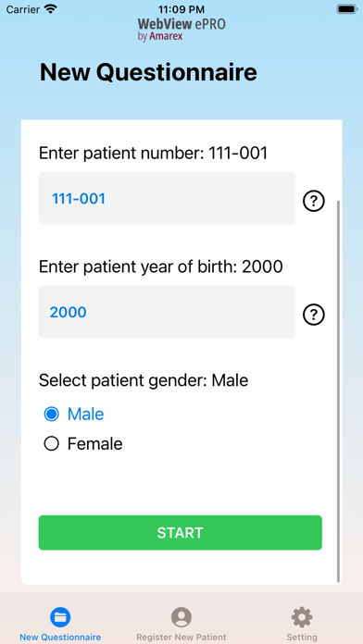This screenshot has height=644, width=363.
Task: Tap the year of birth help icon
Action: (314, 315)
